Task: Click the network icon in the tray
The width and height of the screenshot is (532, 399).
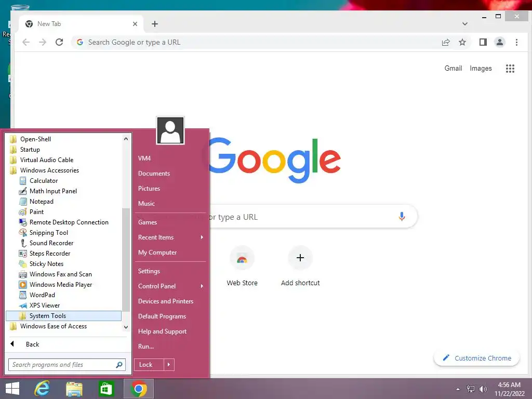Action: click(x=471, y=389)
